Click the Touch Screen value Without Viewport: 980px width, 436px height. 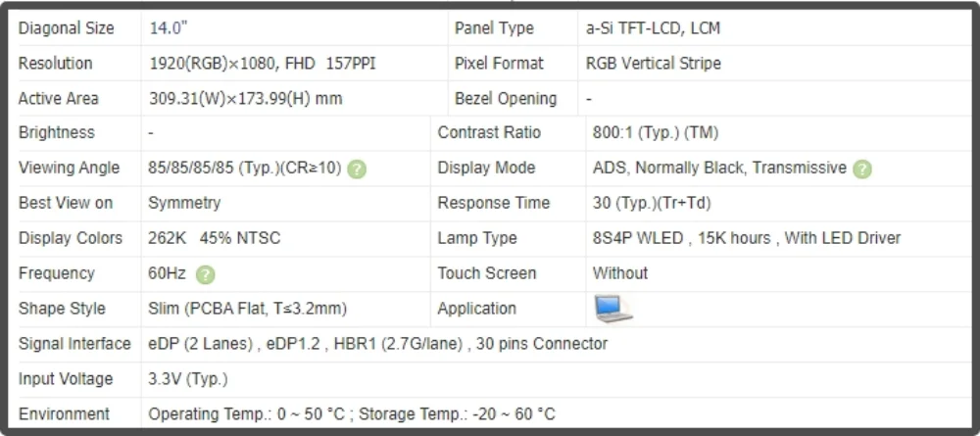(x=620, y=273)
